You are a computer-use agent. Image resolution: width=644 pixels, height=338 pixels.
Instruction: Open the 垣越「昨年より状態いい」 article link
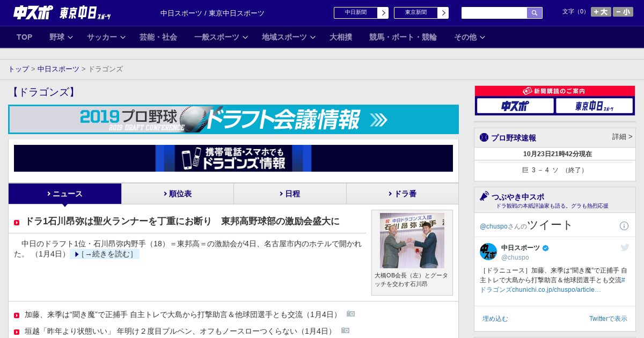pyautogui.click(x=180, y=331)
